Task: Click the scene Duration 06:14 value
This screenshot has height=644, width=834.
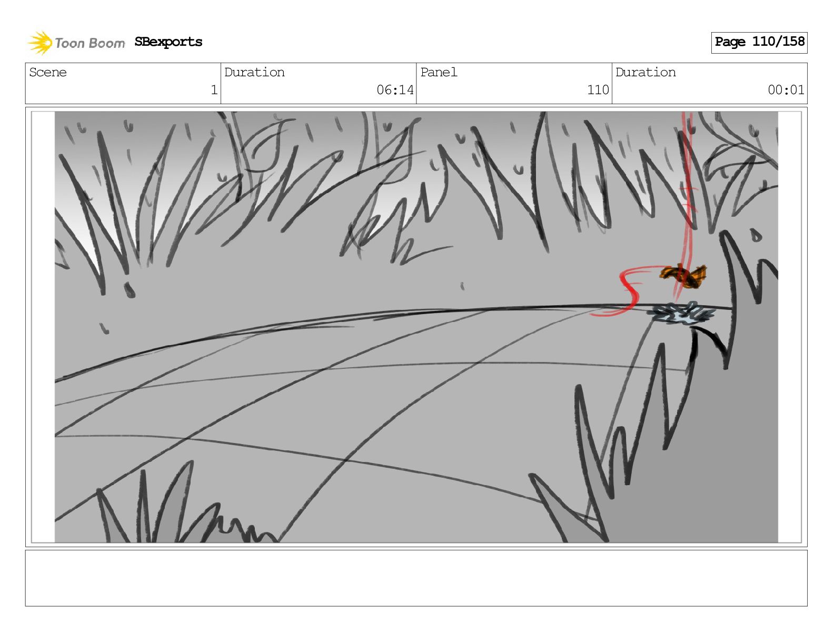Action: (395, 90)
